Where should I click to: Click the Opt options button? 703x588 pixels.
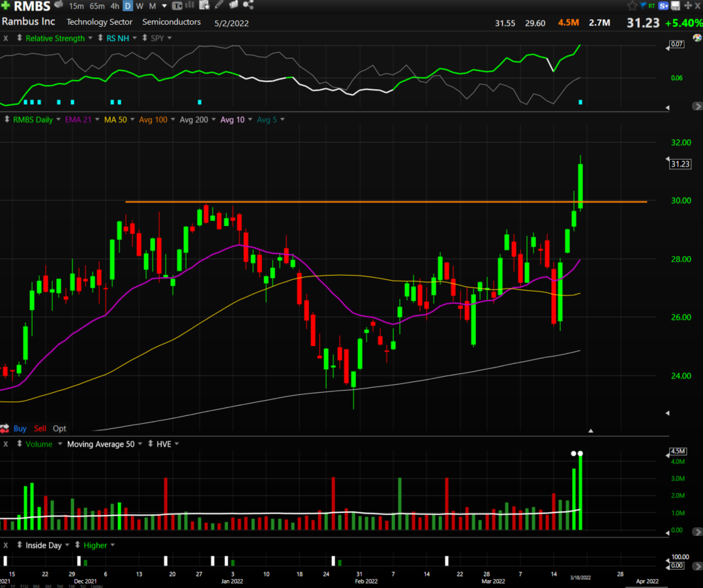59,428
